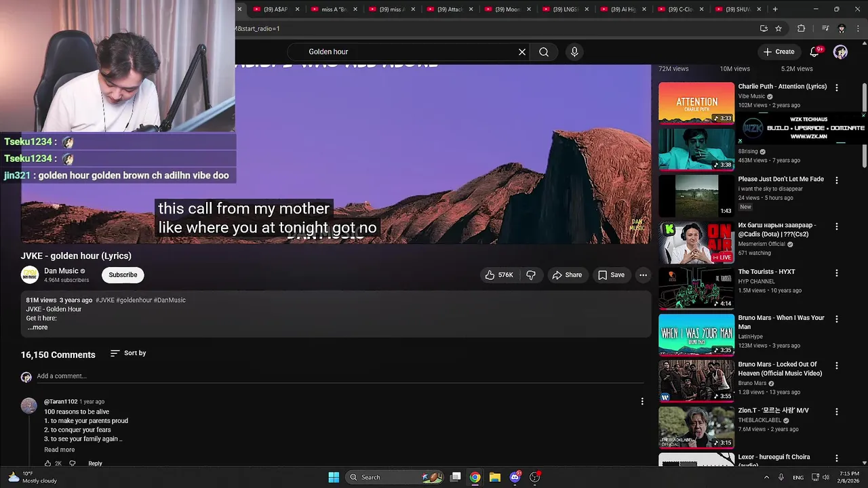
Task: Switch to the (39) Moon tab
Action: coord(508,9)
